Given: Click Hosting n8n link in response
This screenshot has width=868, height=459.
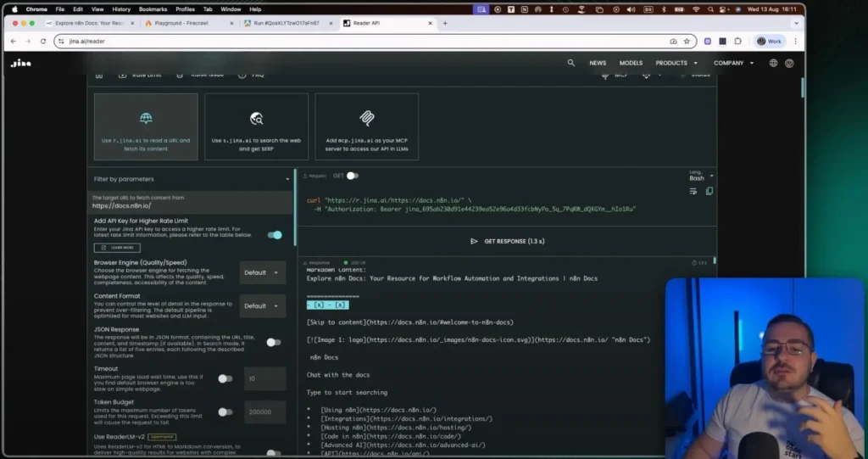Looking at the screenshot, I should pyautogui.click(x=396, y=428).
